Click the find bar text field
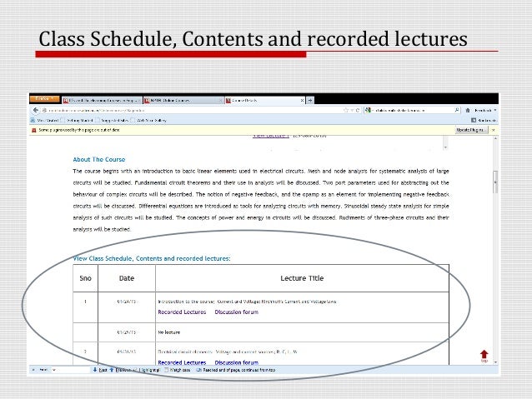The height and width of the screenshot is (399, 532). tap(71, 370)
